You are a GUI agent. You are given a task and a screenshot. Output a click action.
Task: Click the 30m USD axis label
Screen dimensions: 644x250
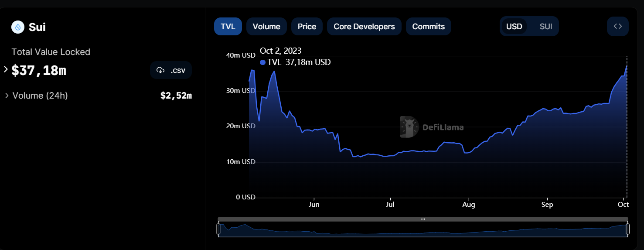click(241, 91)
